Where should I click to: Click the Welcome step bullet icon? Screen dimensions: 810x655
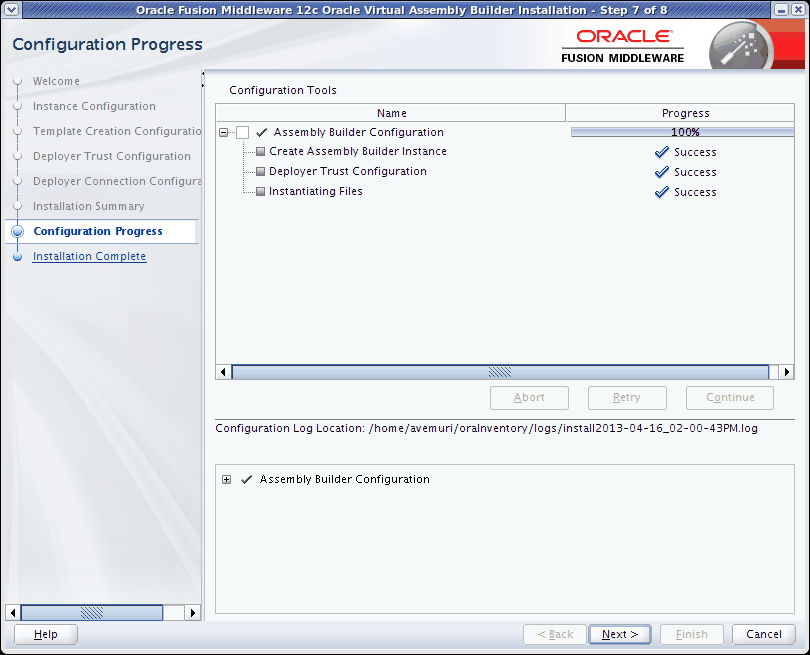point(18,81)
